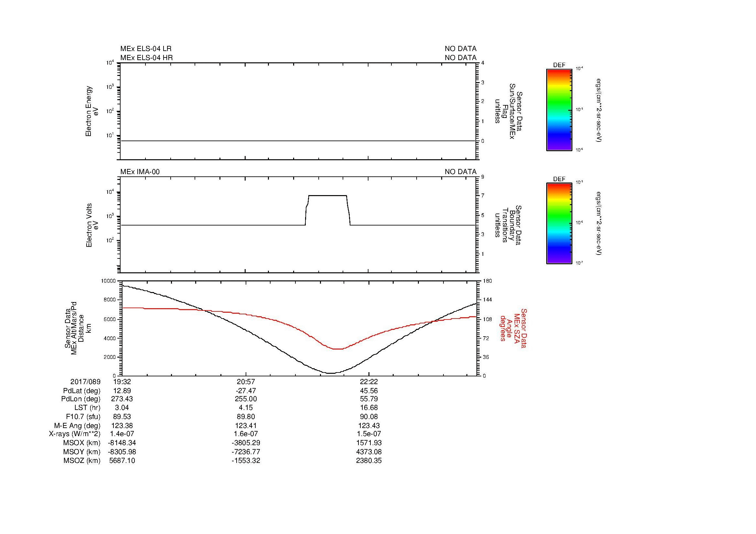Screen dimensions: 756x534
Task: Click the lower DEF color bar
Action: pos(559,224)
